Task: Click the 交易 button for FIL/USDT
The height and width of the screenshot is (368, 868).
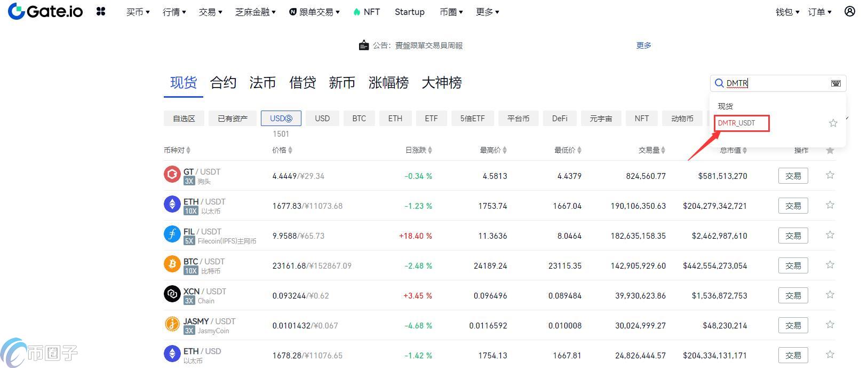Action: click(x=793, y=236)
